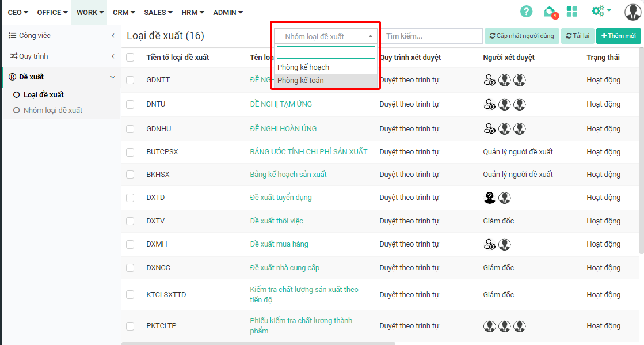This screenshot has height=345, width=644.
Task: Open the green apps grid icon
Action: 571,12
